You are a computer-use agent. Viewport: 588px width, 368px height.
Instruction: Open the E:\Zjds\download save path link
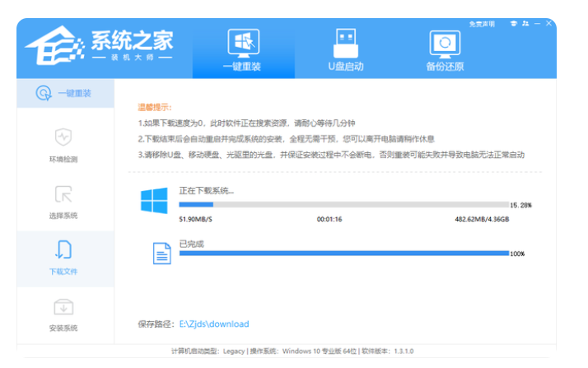tap(214, 324)
